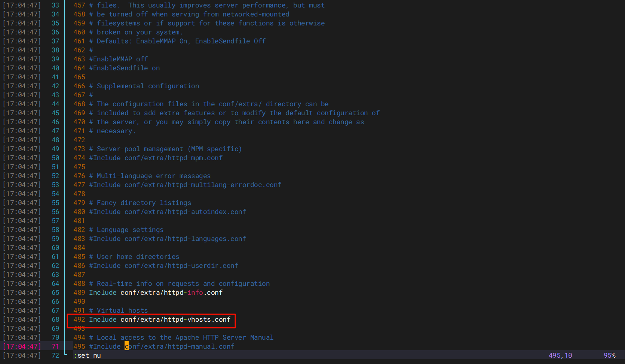Click the '#' on line 467
The image size is (625, 364).
[x=91, y=95]
